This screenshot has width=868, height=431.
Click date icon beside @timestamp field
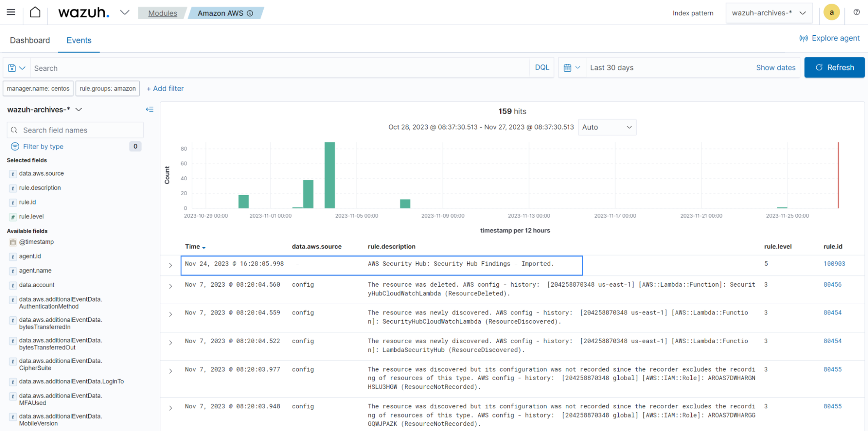13,242
